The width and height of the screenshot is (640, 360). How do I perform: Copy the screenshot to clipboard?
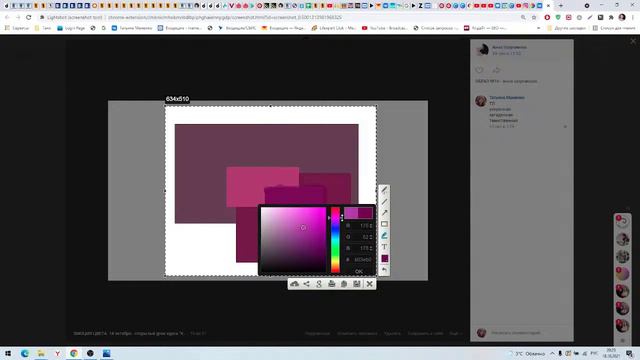coord(344,284)
